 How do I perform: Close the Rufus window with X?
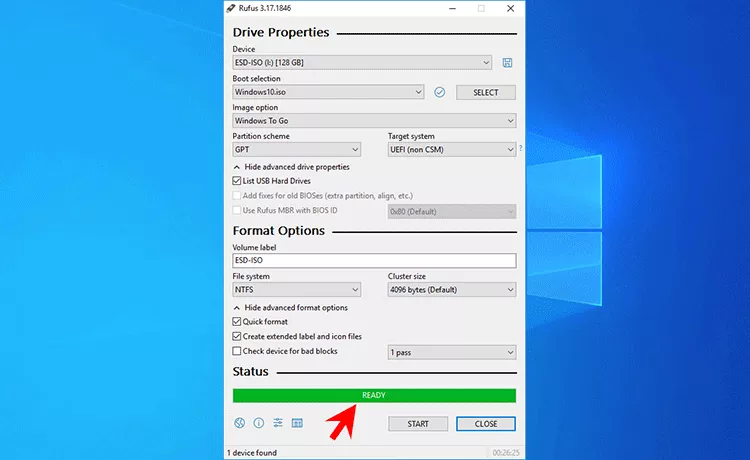pyautogui.click(x=510, y=8)
